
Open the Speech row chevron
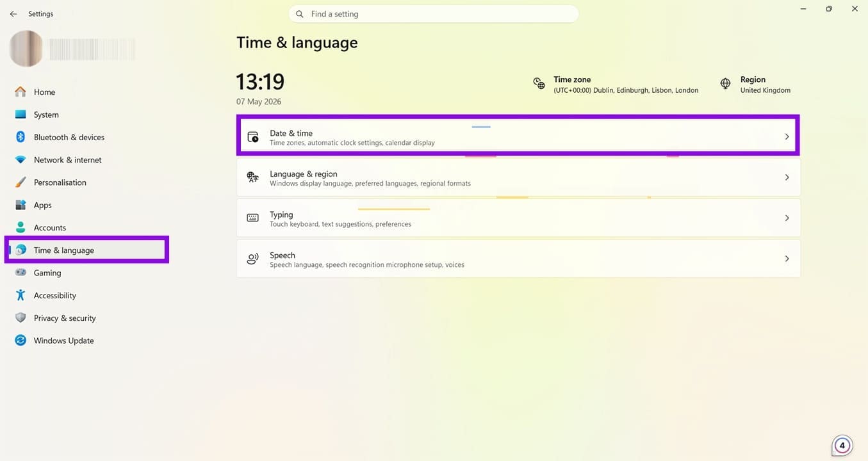pos(787,259)
